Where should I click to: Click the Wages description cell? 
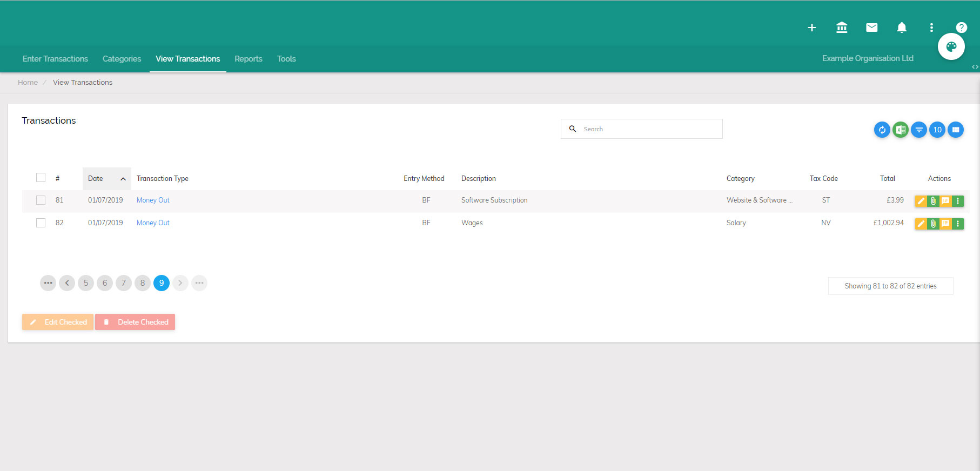tap(472, 223)
